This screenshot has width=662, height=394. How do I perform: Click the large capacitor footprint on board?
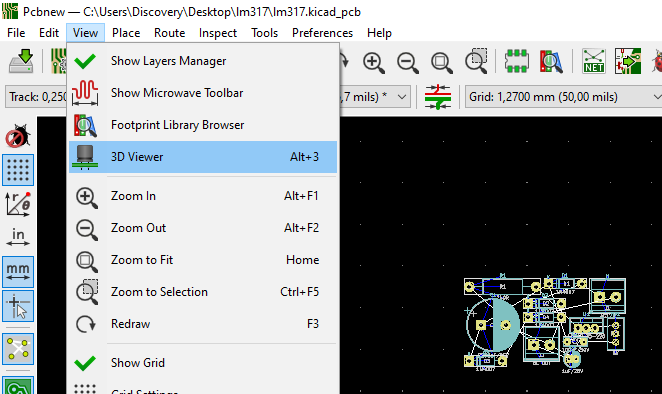point(494,324)
